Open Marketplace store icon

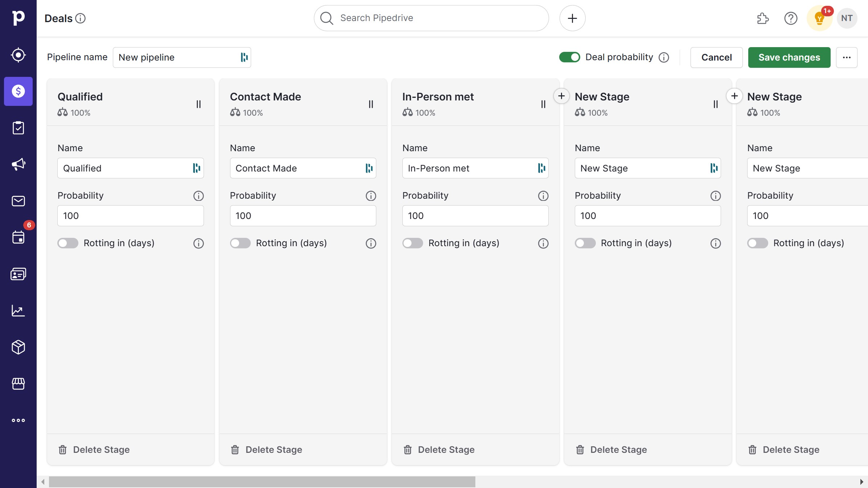(x=18, y=384)
